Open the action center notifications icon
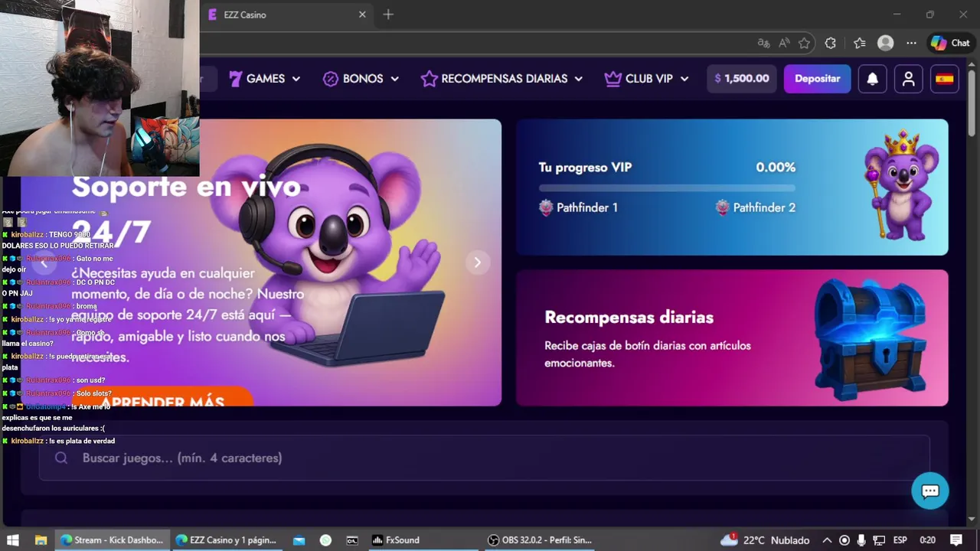The width and height of the screenshot is (980, 551). 956,540
